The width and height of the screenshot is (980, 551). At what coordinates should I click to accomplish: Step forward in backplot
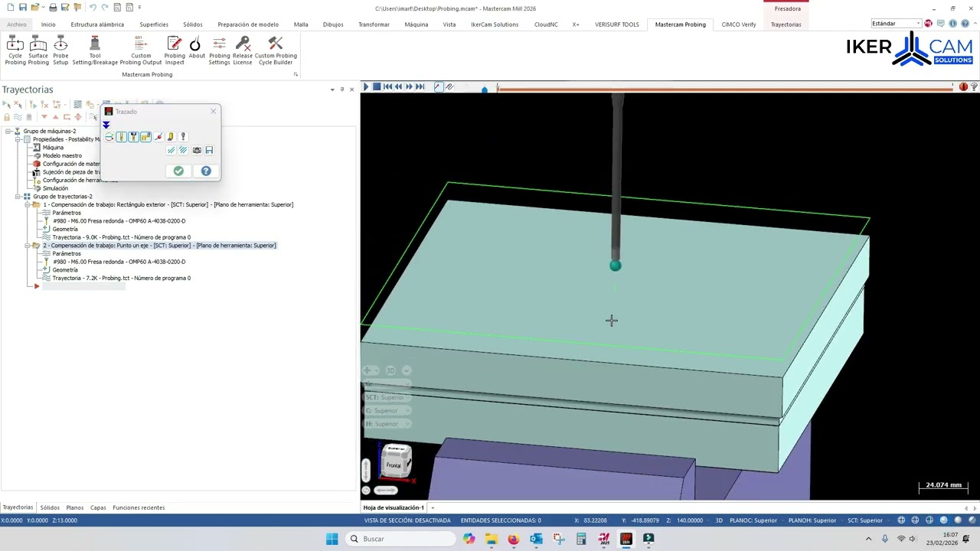point(409,86)
